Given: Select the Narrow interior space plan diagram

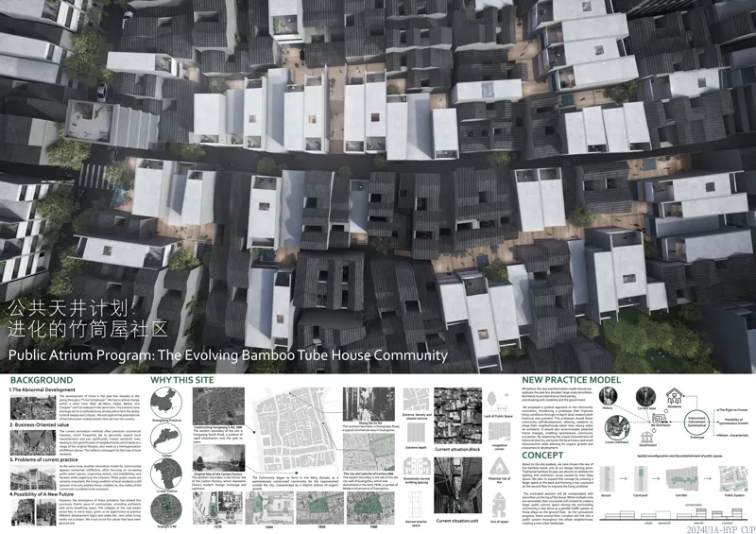Looking at the screenshot, I should click(x=416, y=505).
